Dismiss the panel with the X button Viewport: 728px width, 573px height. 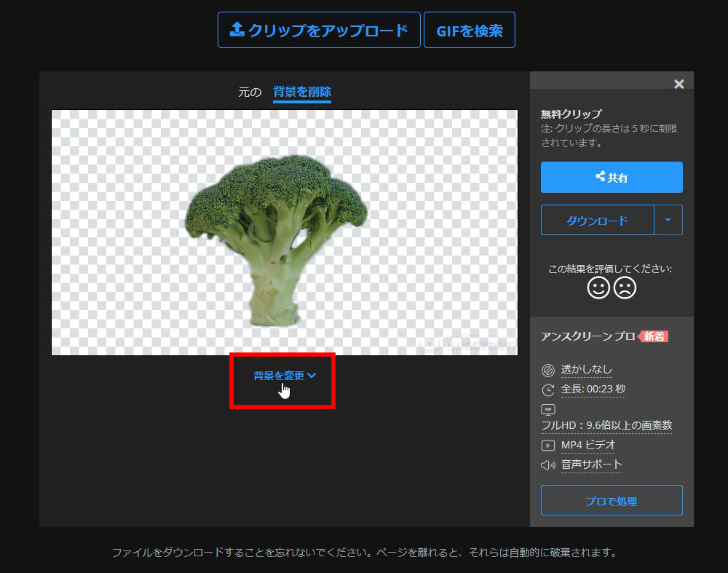(x=678, y=83)
